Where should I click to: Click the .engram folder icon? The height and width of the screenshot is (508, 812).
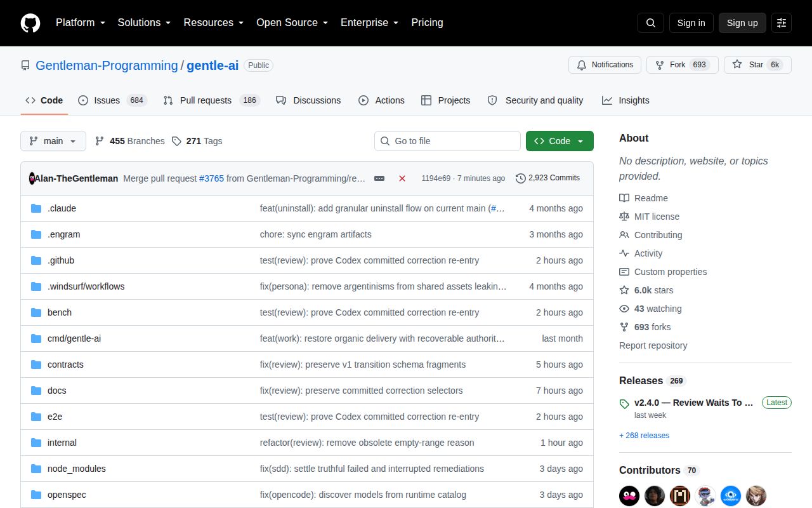[x=36, y=234]
